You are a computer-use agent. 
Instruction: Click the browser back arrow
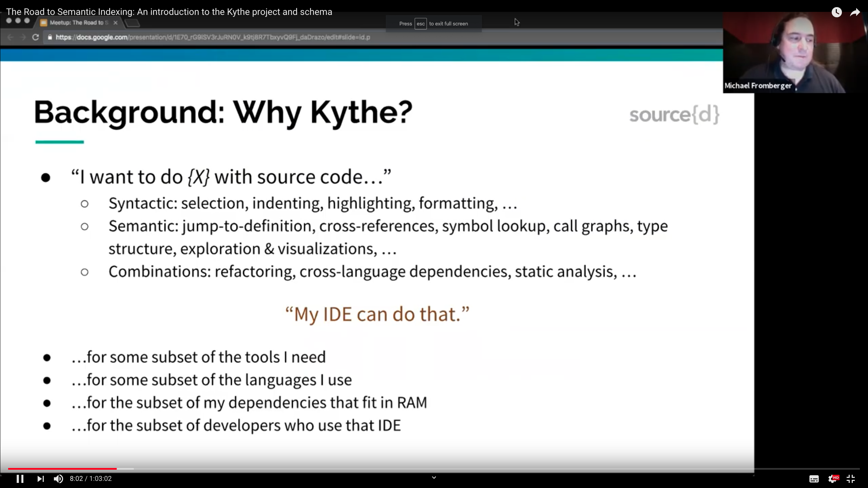coord(10,38)
